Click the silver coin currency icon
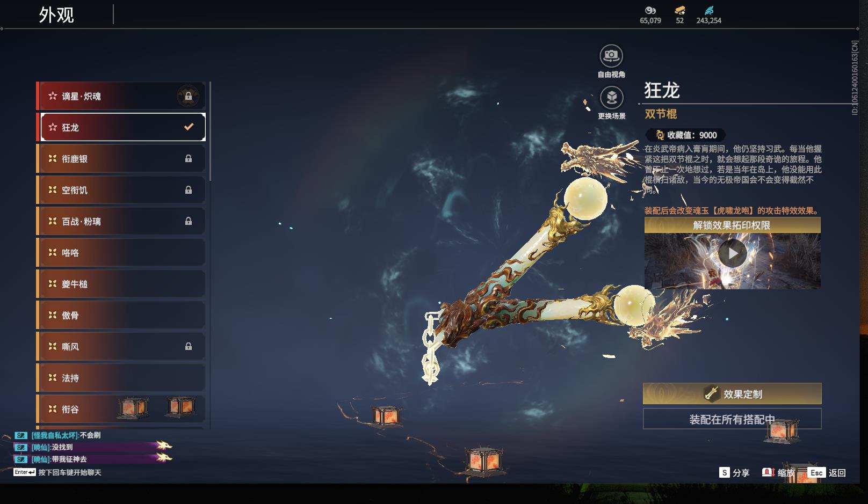868x504 pixels. [650, 10]
